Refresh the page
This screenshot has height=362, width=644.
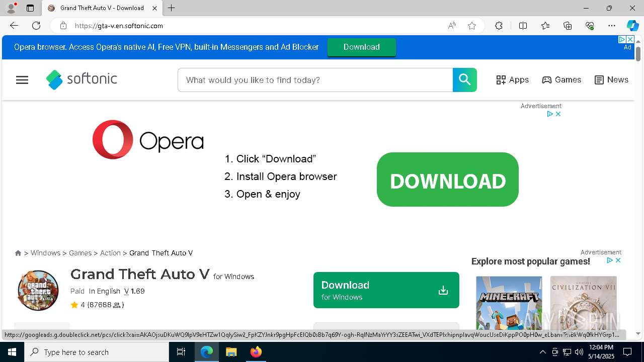point(36,26)
